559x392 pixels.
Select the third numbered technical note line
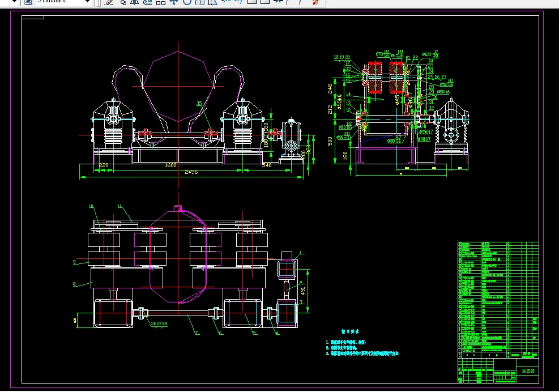tap(362, 354)
